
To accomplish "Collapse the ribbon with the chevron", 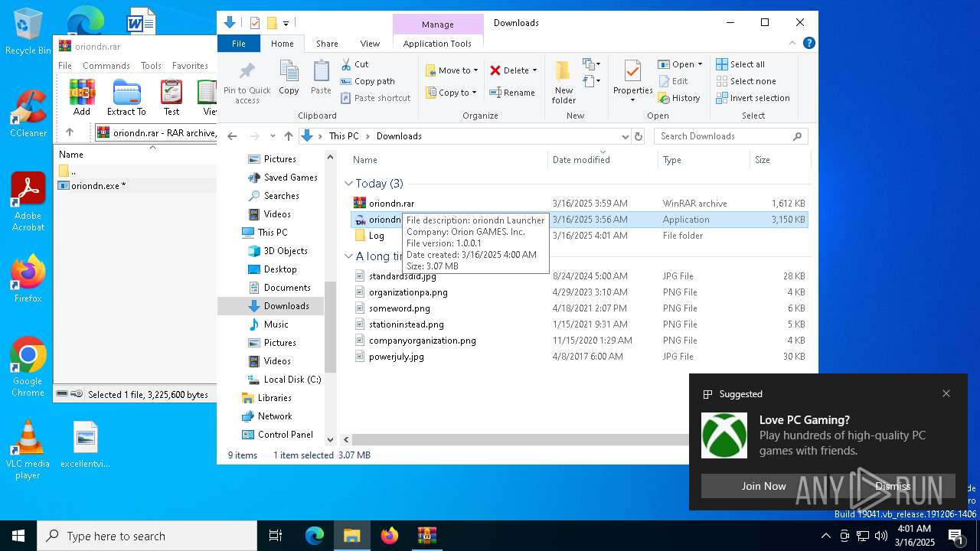I will pos(793,44).
